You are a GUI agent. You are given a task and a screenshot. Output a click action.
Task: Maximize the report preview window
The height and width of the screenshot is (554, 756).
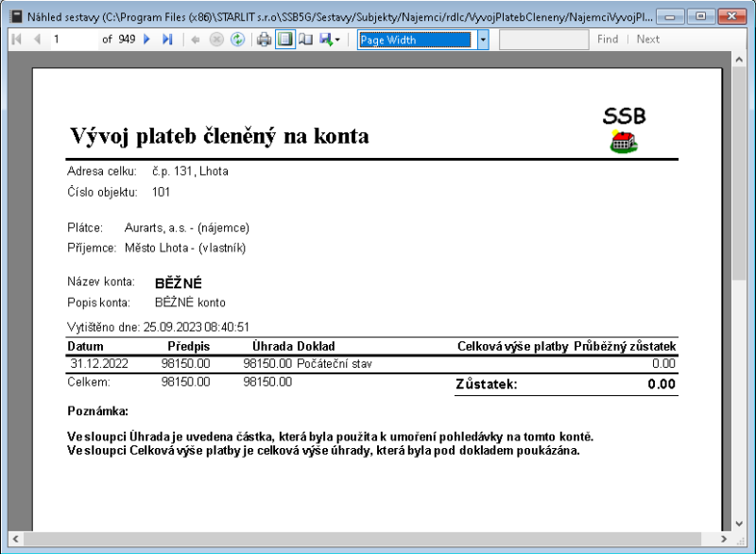tap(700, 16)
